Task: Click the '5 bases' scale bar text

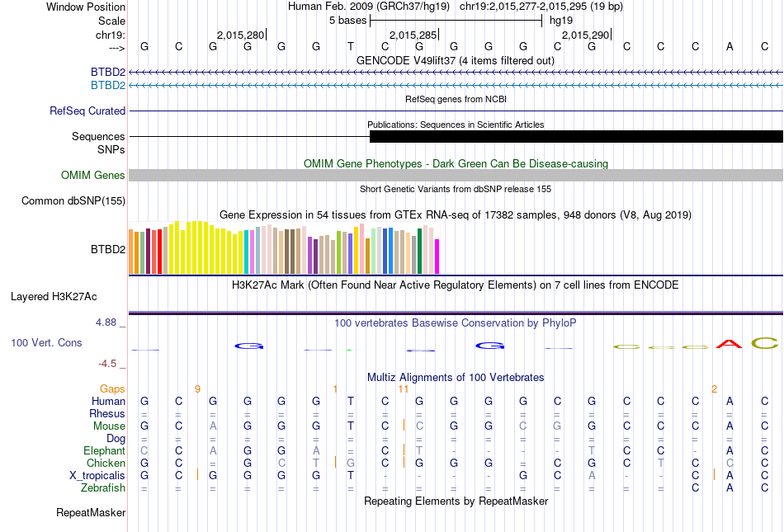Action: point(348,21)
